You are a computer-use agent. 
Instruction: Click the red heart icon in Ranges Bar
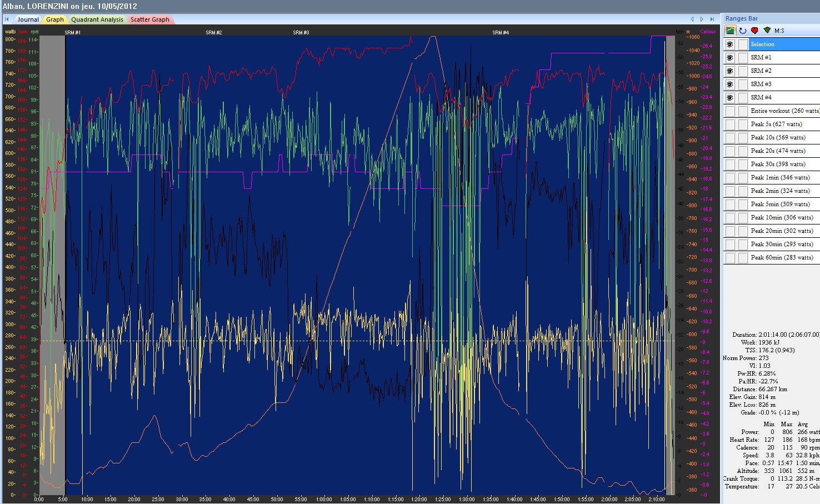pos(754,31)
